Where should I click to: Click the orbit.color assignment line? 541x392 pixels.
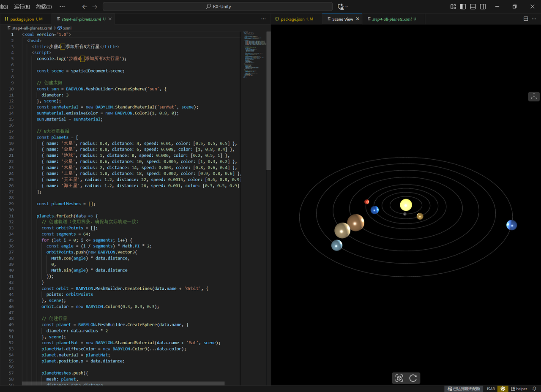click(x=100, y=307)
